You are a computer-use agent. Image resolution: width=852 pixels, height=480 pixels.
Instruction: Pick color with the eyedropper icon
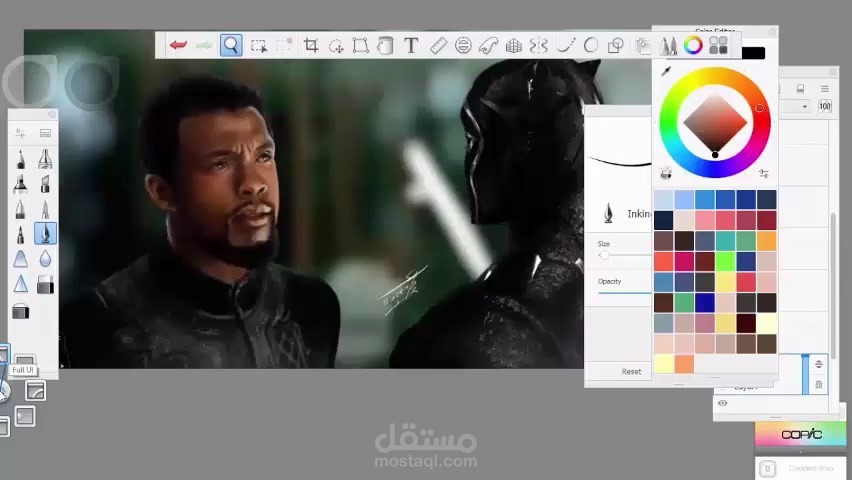click(666, 71)
